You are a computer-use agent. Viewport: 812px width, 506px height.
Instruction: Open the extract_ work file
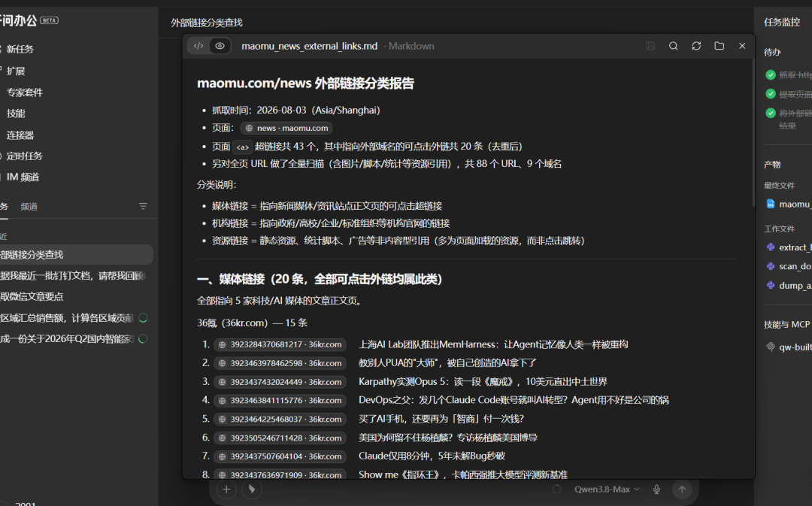(788, 247)
